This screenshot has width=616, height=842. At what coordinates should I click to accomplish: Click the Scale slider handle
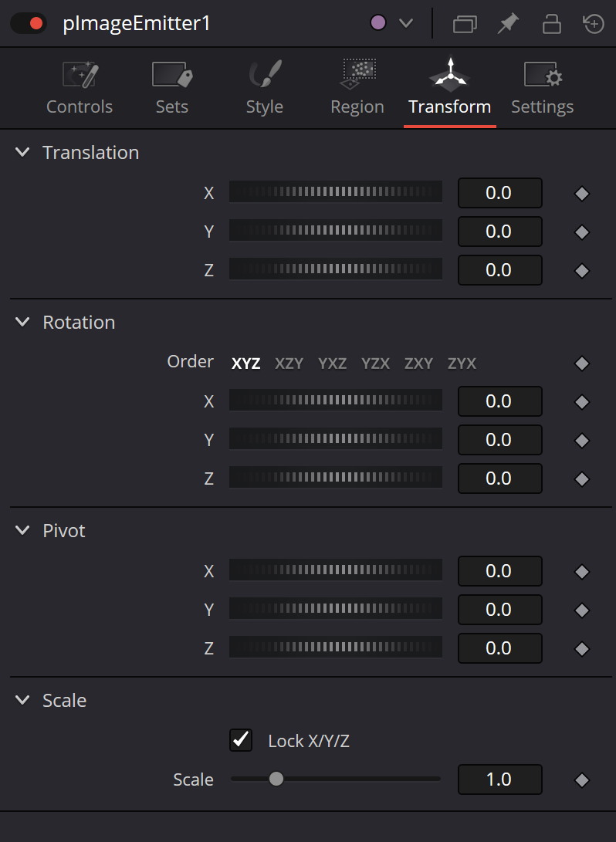click(x=276, y=779)
